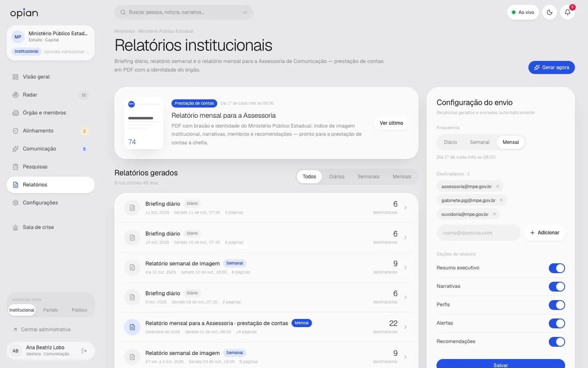Toggle dark mode moon icon

[550, 12]
